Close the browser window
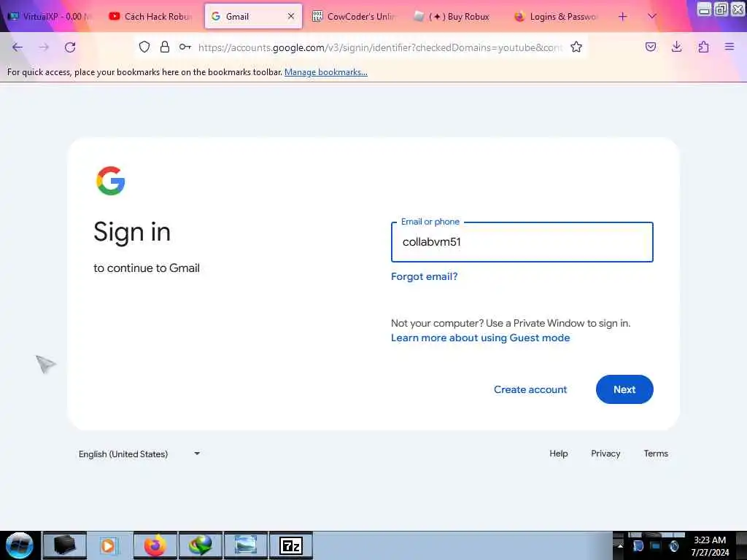Viewport: 747px width, 560px height. pyautogui.click(x=738, y=9)
